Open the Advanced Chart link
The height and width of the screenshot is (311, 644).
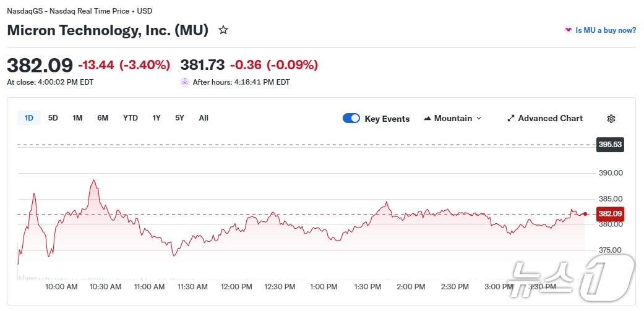click(x=550, y=119)
